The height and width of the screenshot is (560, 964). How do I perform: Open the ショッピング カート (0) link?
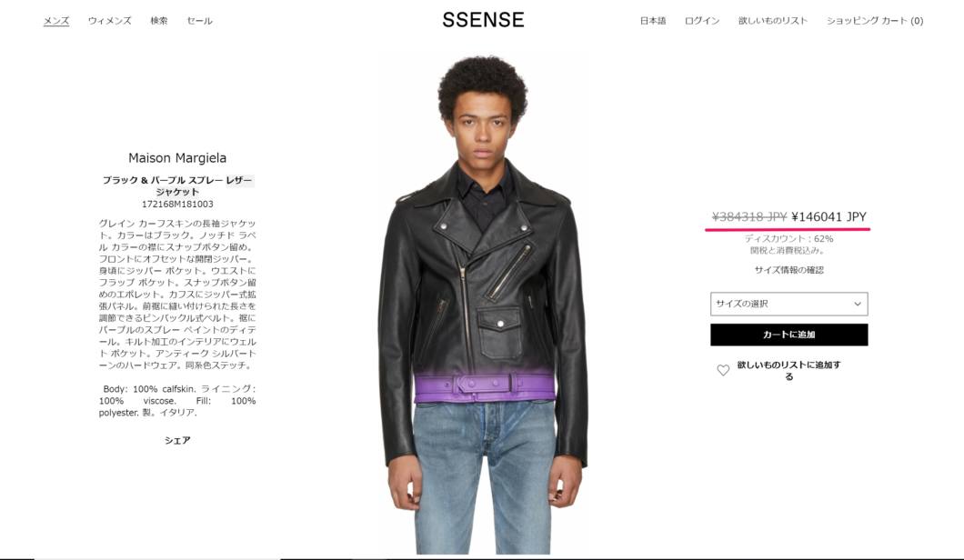coord(874,21)
